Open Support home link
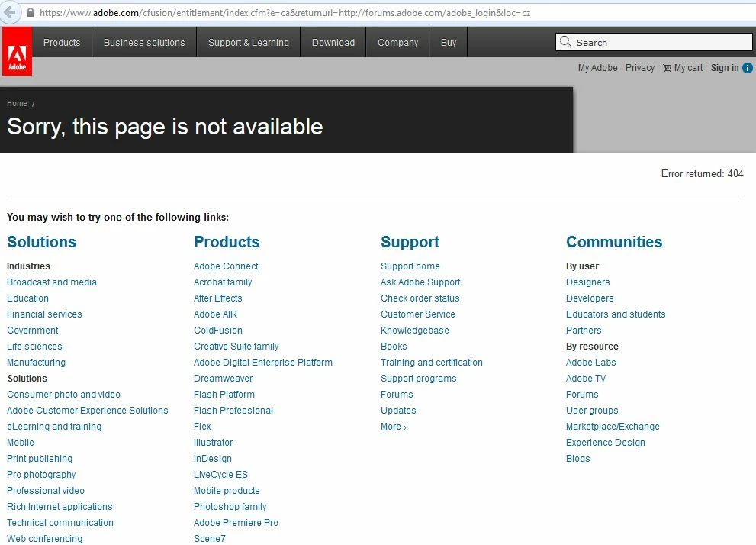This screenshot has height=545, width=756. (x=410, y=266)
